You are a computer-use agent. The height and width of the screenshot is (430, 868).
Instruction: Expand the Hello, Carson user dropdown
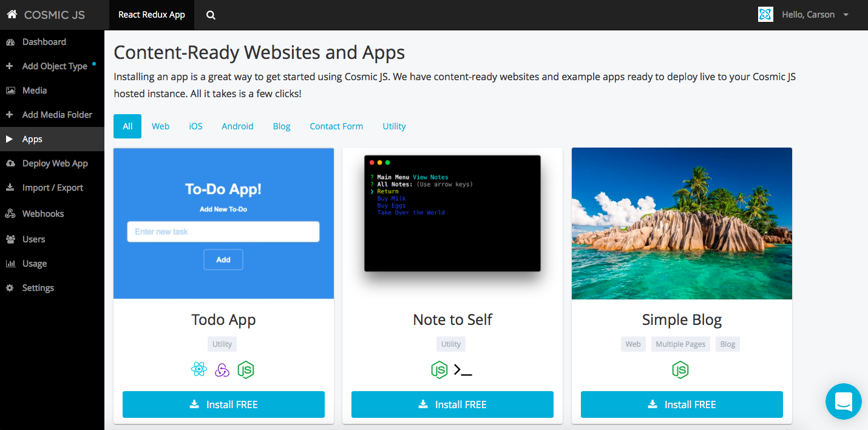[x=815, y=15]
